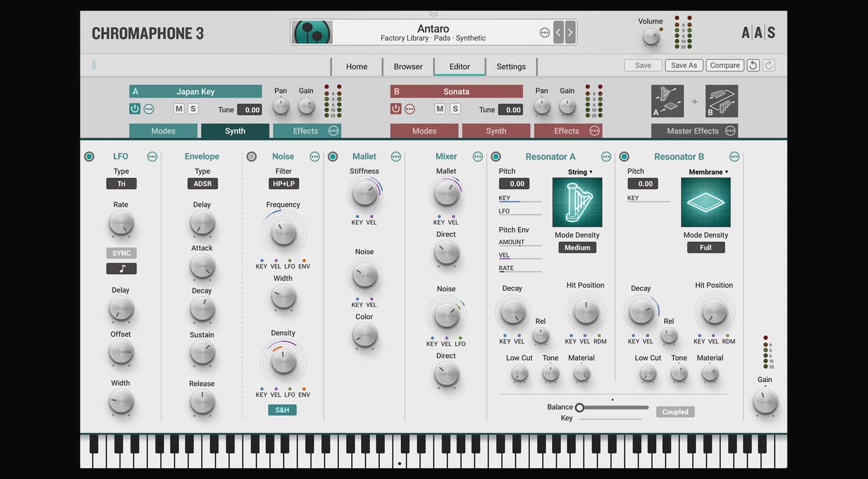The height and width of the screenshot is (479, 868).
Task: Click the layer A Tune value field
Action: pos(249,110)
